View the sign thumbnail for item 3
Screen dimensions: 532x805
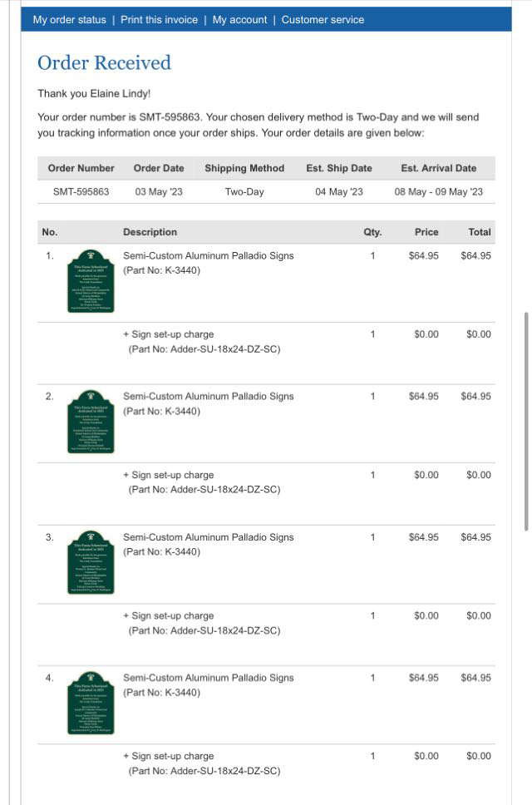tap(91, 562)
